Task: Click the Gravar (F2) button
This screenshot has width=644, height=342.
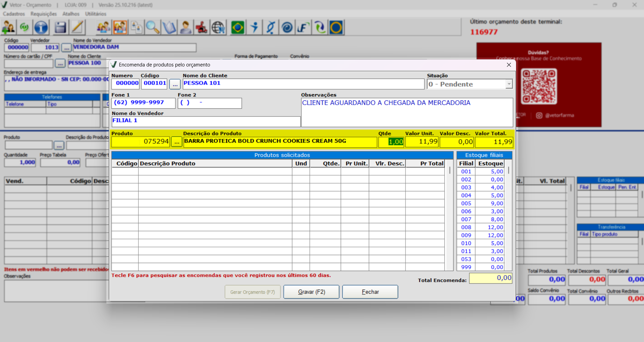Action: (x=311, y=292)
